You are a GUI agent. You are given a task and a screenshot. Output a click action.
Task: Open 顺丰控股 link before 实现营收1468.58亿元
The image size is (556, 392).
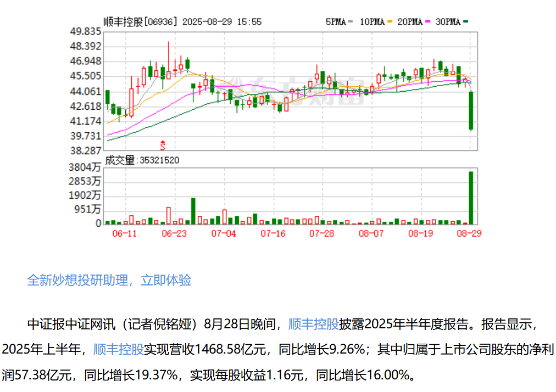pos(119,349)
